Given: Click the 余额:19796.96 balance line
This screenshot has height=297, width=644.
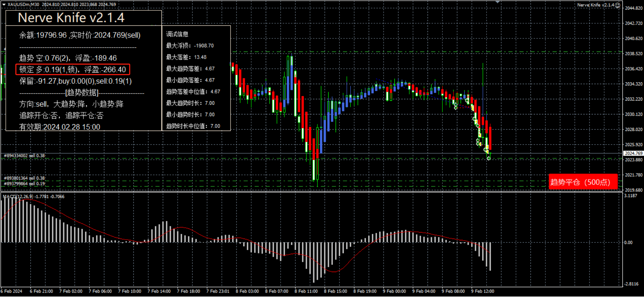Looking at the screenshot, I should click(80, 35).
